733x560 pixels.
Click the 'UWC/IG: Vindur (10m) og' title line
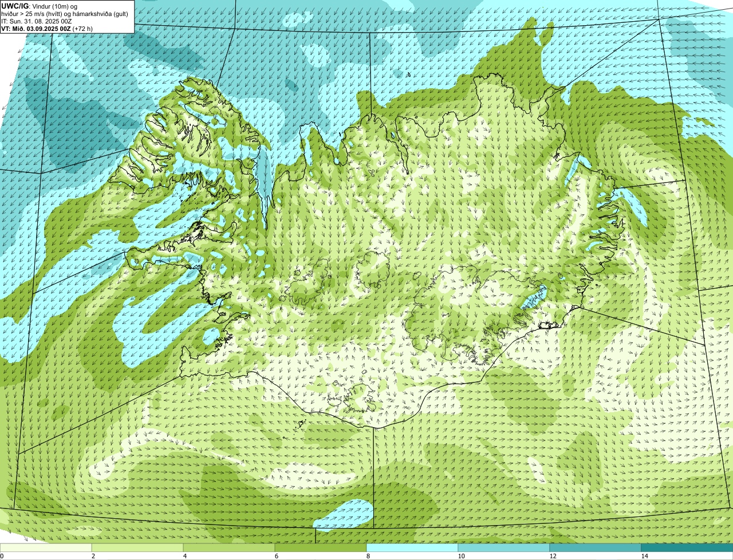pyautogui.click(x=39, y=6)
